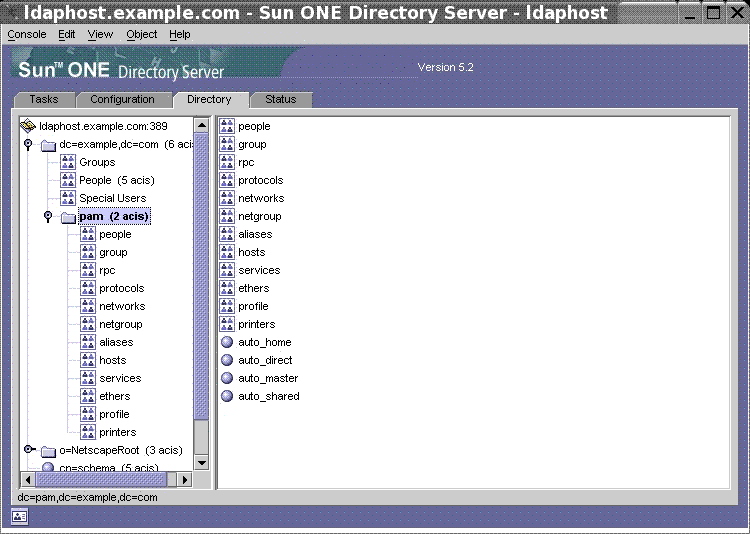
Task: Switch to the Tasks tab
Action: pos(44,100)
